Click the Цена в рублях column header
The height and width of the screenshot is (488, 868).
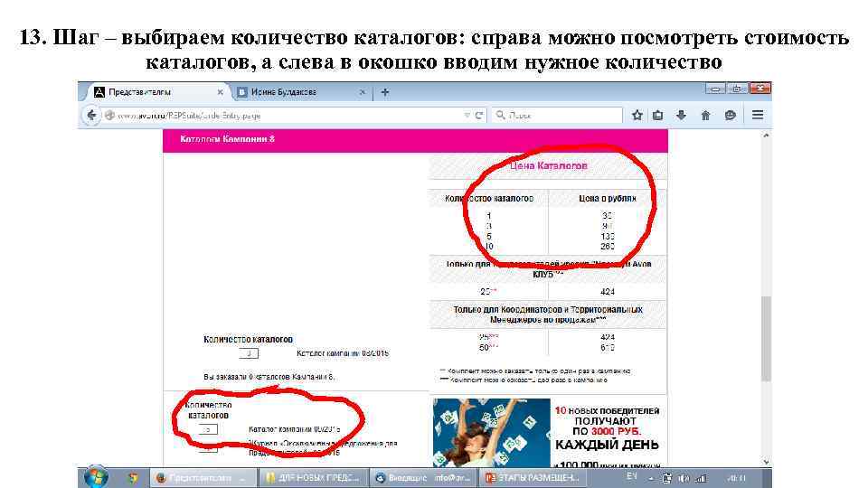[x=608, y=198]
